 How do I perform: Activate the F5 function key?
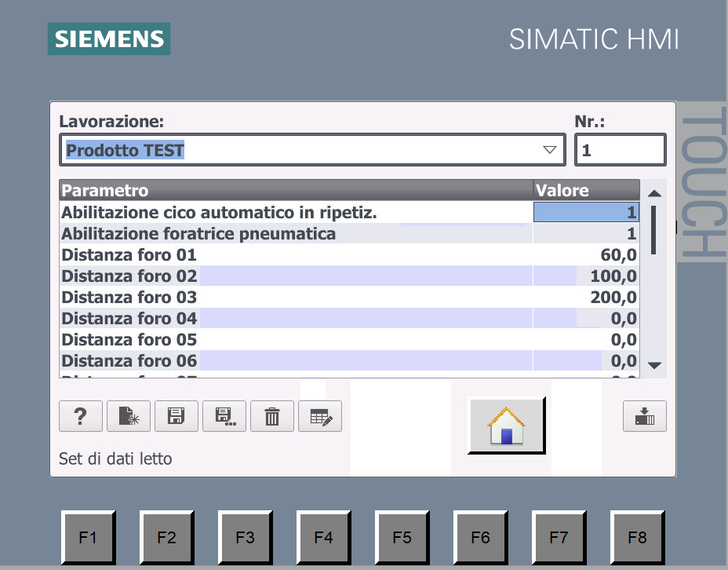pos(402,538)
